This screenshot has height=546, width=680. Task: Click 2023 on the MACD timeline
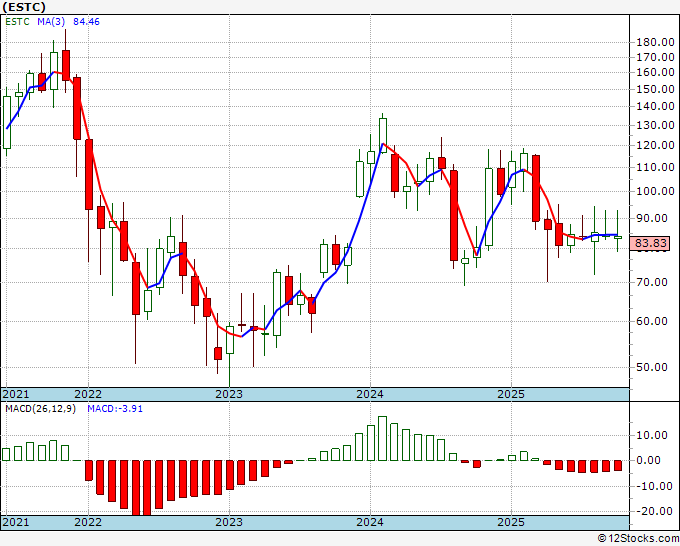pos(229,522)
